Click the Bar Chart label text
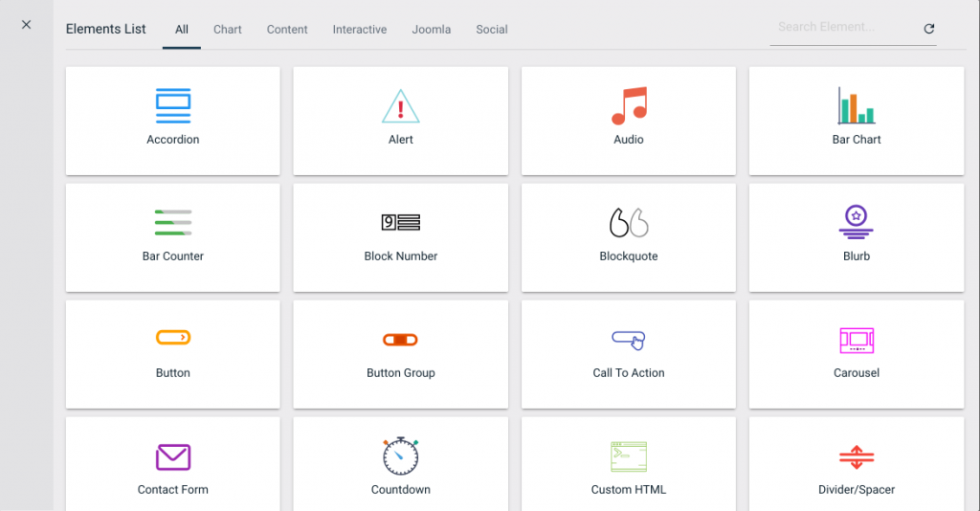The image size is (980, 511). pos(857,140)
